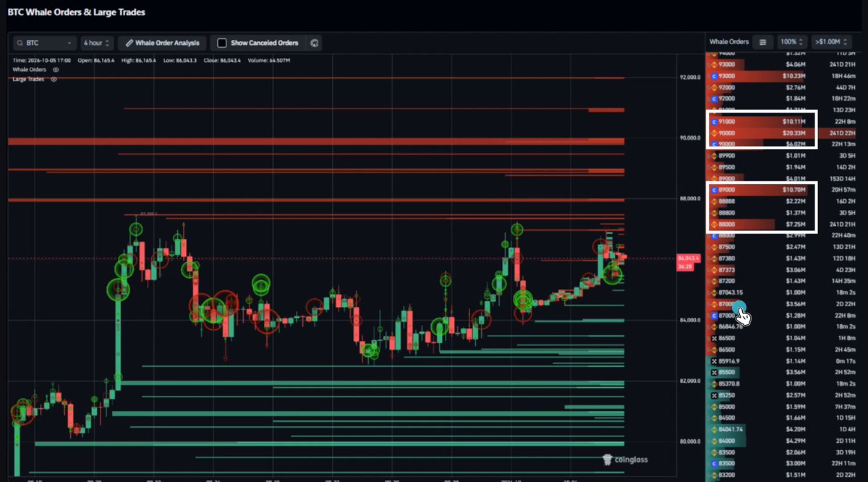Screen dimensions: 868x482
Task: Click the Binance icon on the 88000 $7.25M row
Action: tap(714, 224)
